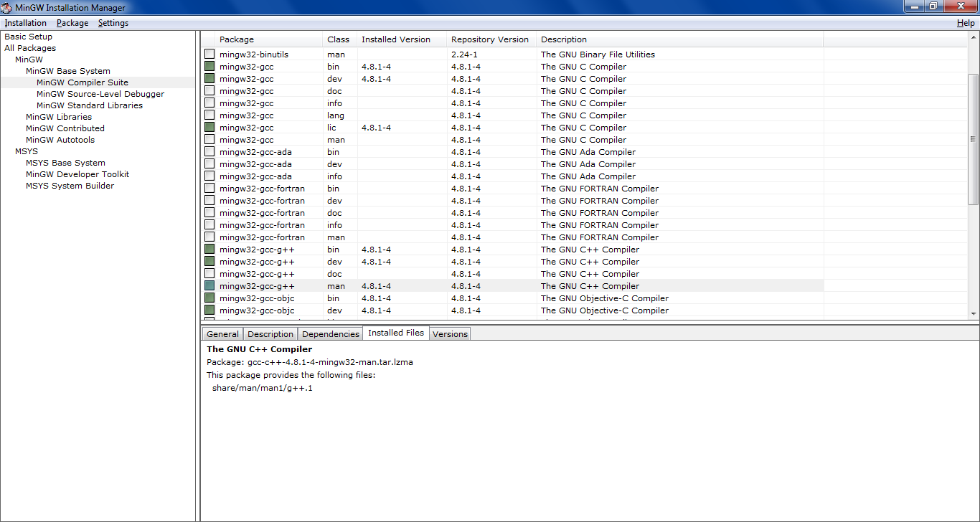
Task: Select MinGW Libraries category
Action: click(59, 117)
